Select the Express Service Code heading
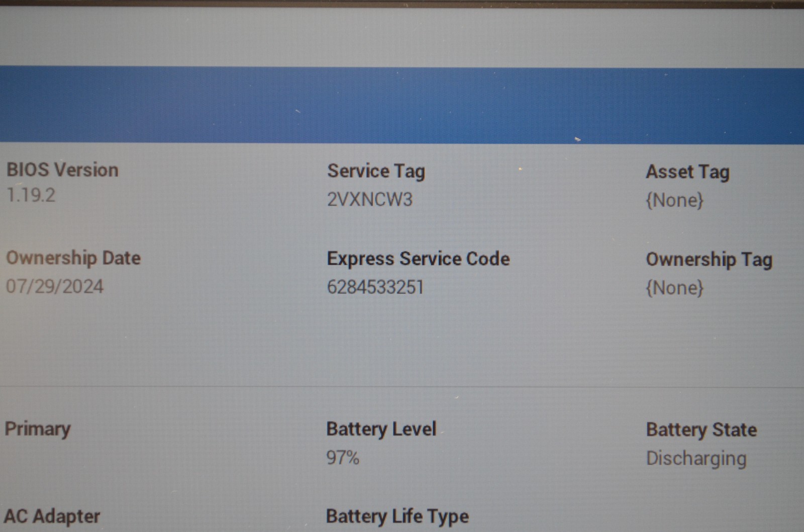 click(418, 259)
